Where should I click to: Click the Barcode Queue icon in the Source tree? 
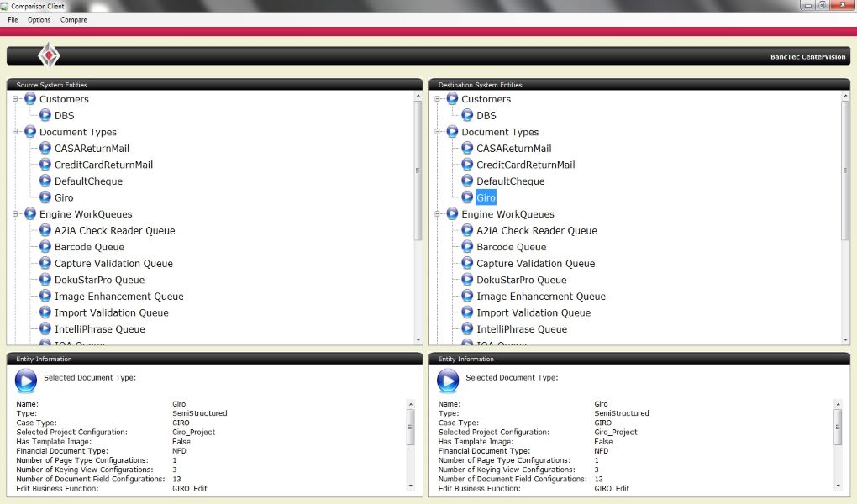[x=45, y=246]
